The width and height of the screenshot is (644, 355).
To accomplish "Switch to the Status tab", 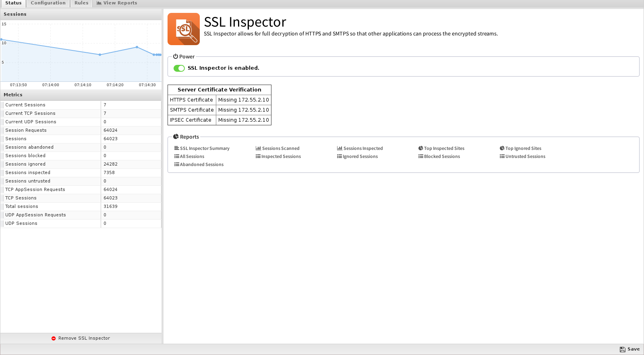I will 13,3.
